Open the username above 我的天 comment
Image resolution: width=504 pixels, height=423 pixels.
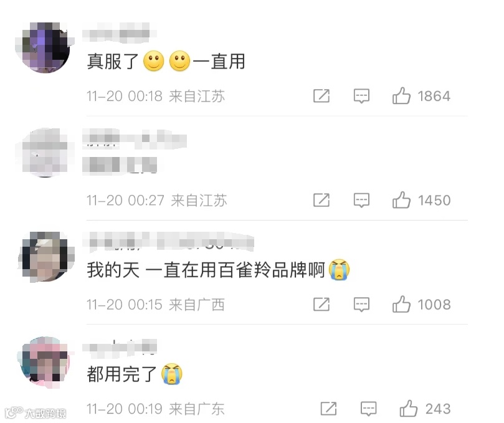tap(168, 242)
